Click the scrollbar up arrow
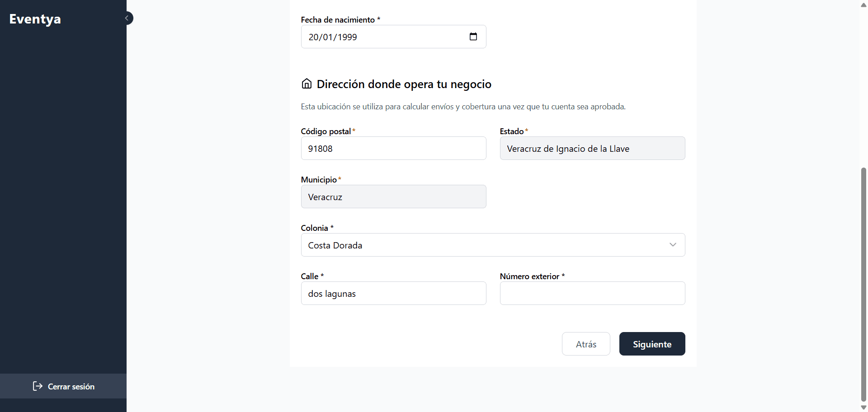This screenshot has height=412, width=868. pyautogui.click(x=863, y=5)
